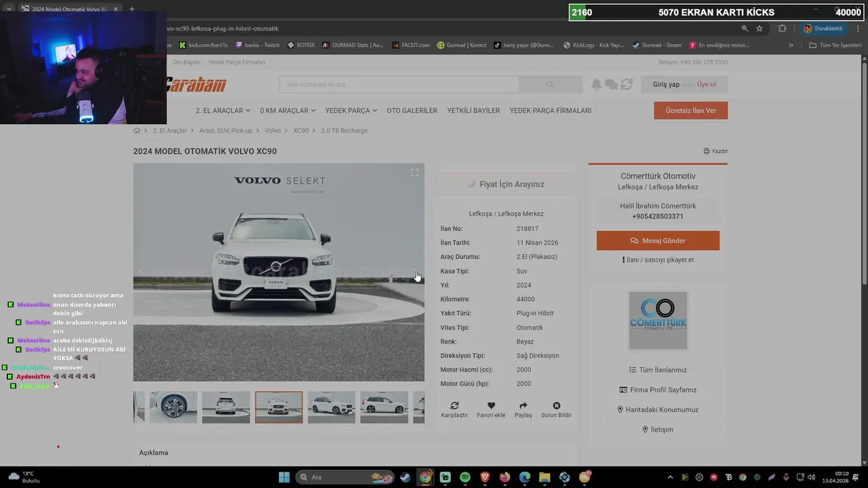Open fullscreen view of the car photo

pos(414,173)
